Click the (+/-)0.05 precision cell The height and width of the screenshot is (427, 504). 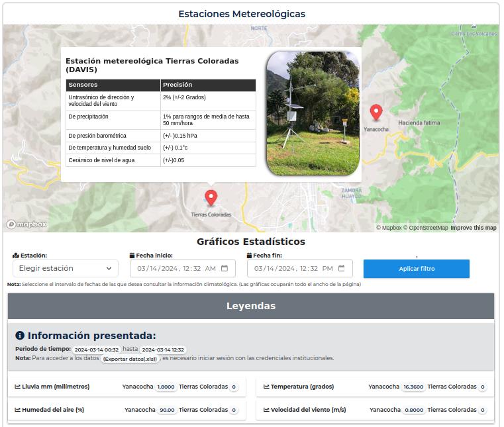(208, 160)
